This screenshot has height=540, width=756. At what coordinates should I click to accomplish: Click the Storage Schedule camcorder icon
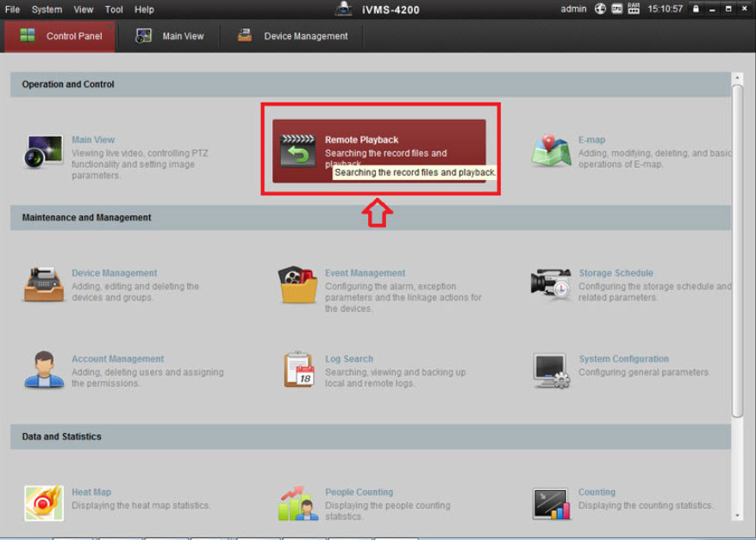click(x=550, y=285)
